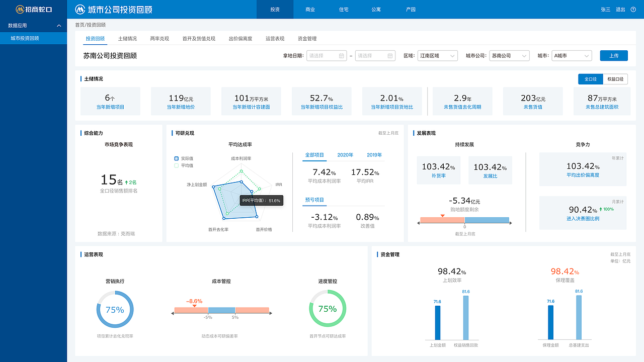Open the 运营表现 tab
This screenshot has height=362, width=644.
point(275,39)
